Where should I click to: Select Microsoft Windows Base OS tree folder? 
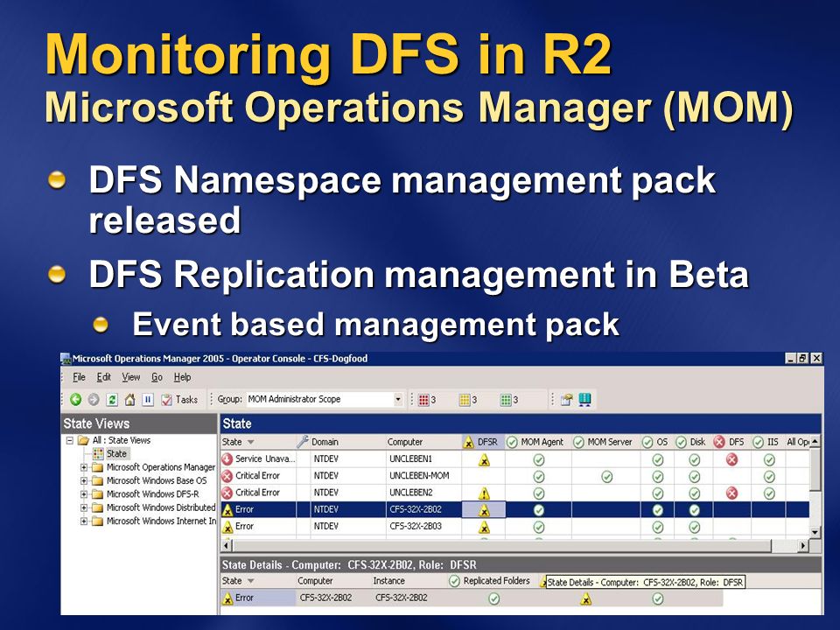[157, 480]
